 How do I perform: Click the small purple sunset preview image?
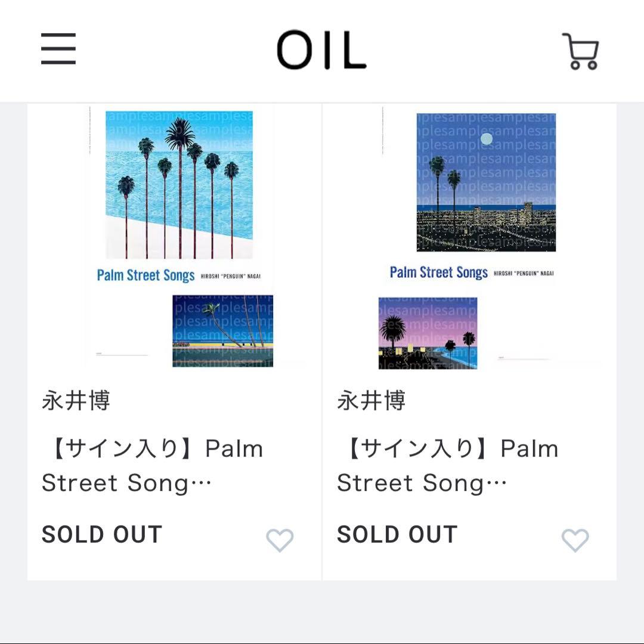(x=426, y=333)
